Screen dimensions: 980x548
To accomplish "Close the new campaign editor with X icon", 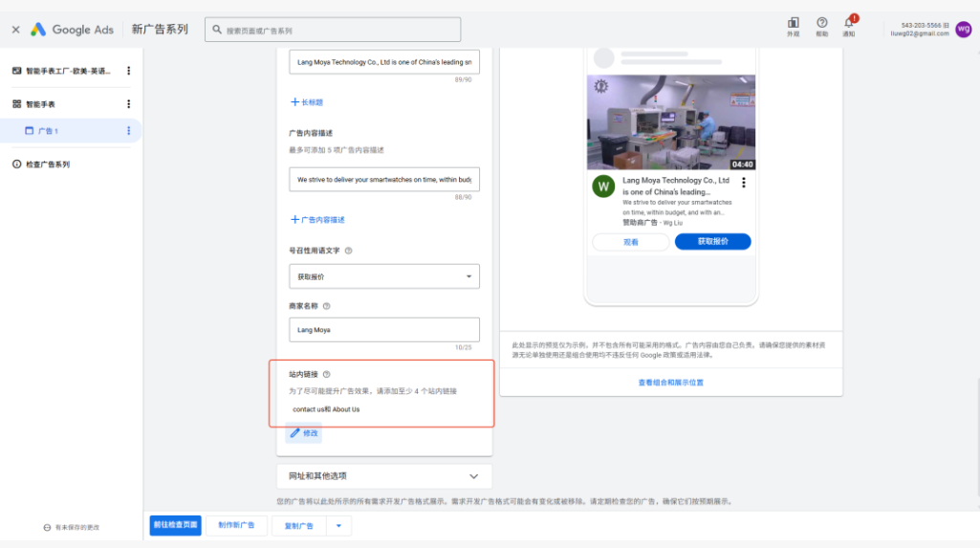I will pos(15,30).
